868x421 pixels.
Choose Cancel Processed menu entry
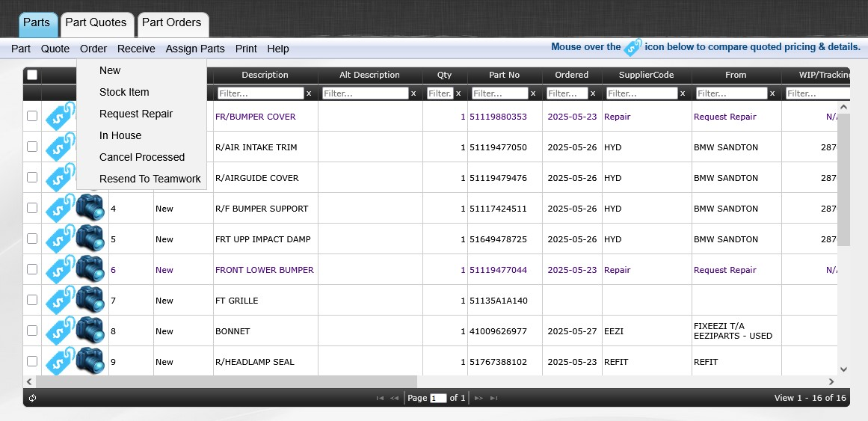click(142, 157)
